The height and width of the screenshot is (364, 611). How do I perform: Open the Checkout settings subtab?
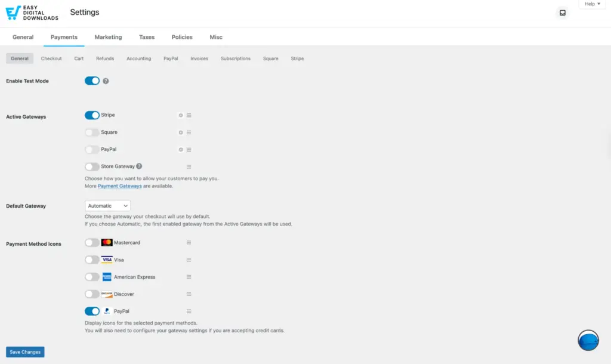coord(51,58)
